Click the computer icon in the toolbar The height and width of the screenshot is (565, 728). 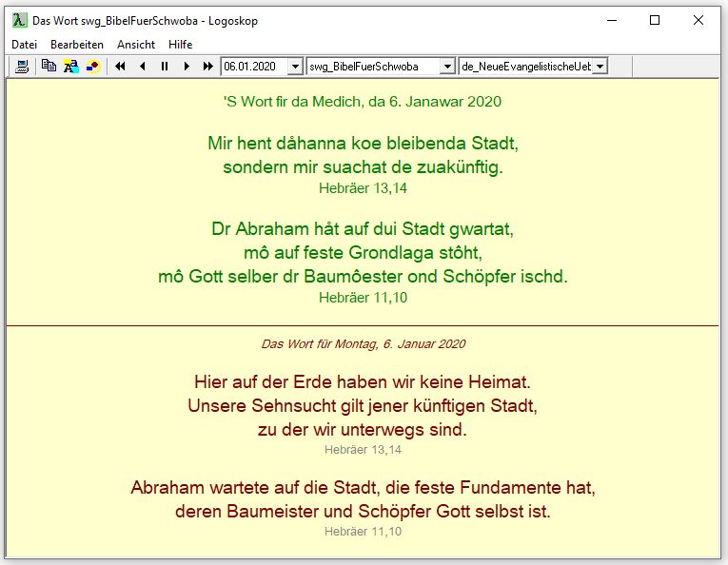22,67
